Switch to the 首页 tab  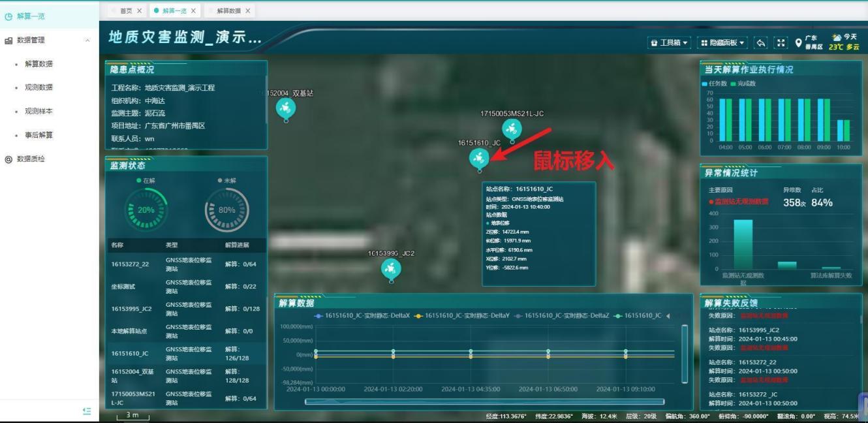coord(125,11)
